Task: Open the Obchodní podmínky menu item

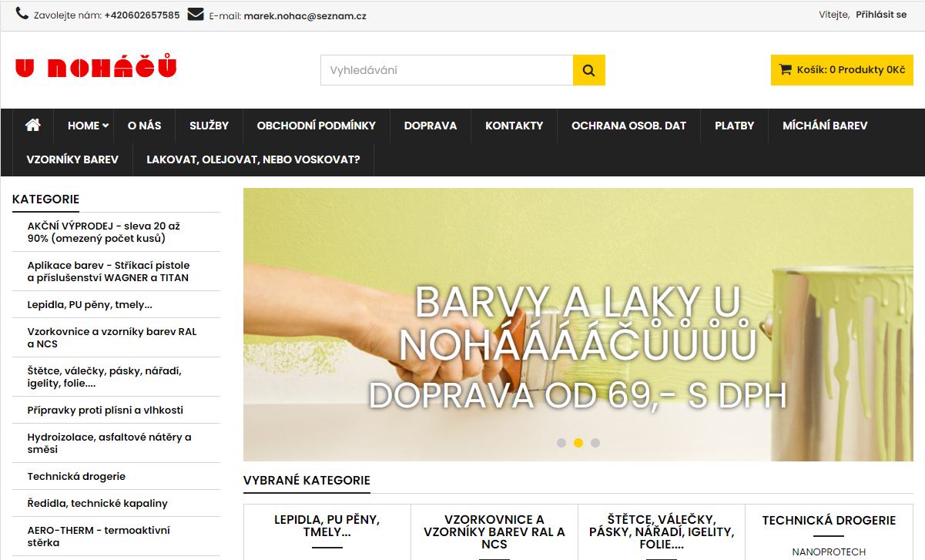Action: pos(316,126)
